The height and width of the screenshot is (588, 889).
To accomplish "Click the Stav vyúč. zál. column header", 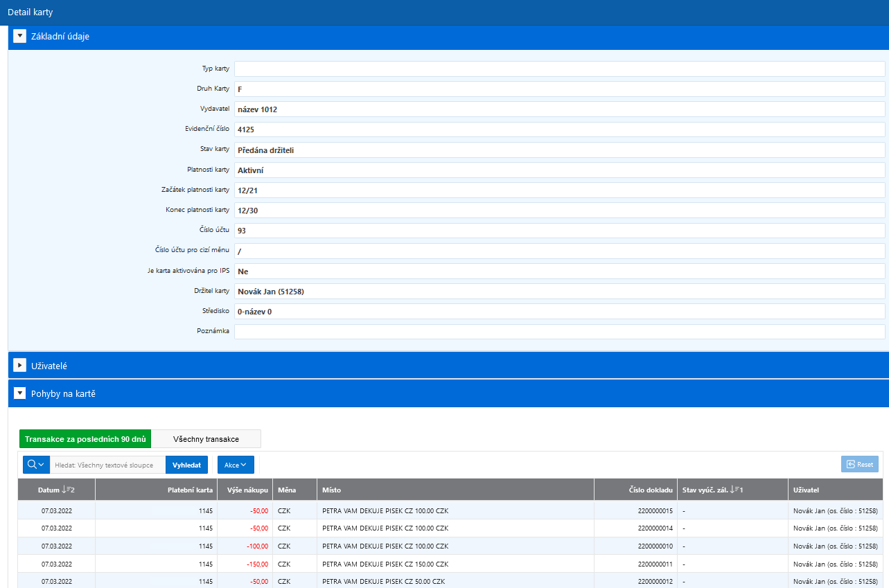I will (732, 490).
